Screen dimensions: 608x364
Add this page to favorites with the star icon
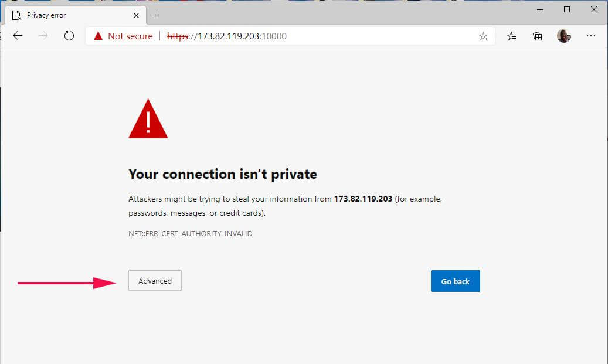pos(483,36)
